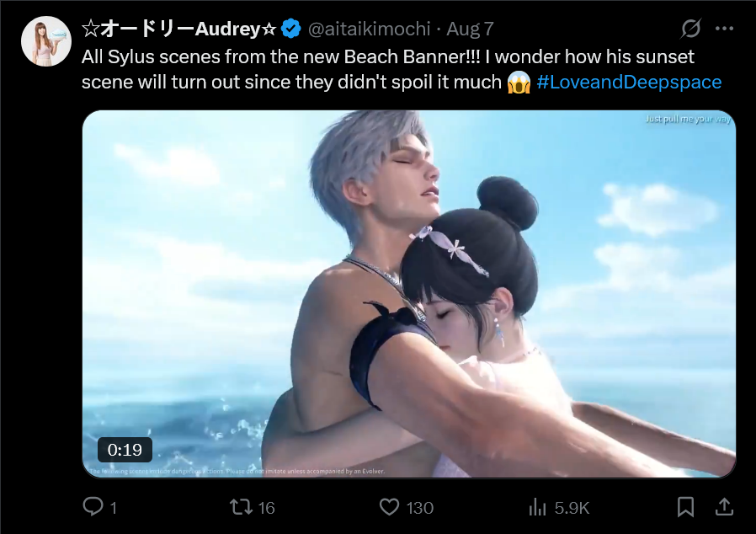Open Audrey's profile avatar picture

tap(46, 41)
